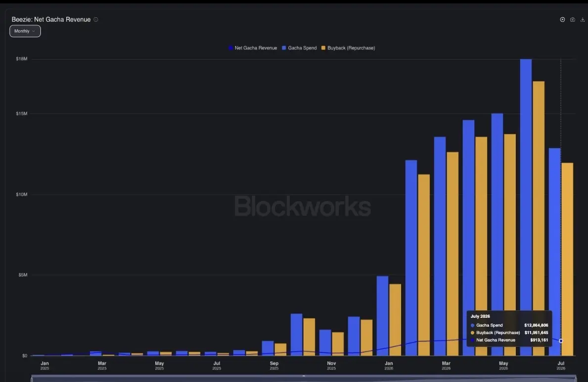Image resolution: width=588 pixels, height=382 pixels.
Task: Click the 'Jul 2025' x-axis label
Action: (217, 366)
